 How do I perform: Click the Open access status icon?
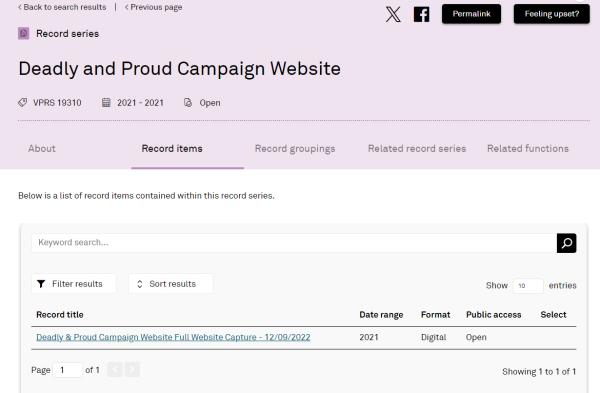188,103
